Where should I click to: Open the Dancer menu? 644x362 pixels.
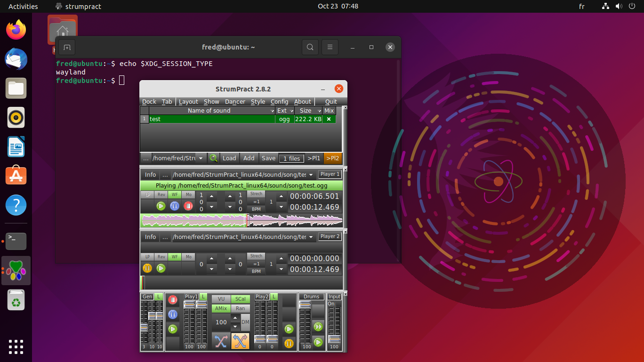pos(235,102)
